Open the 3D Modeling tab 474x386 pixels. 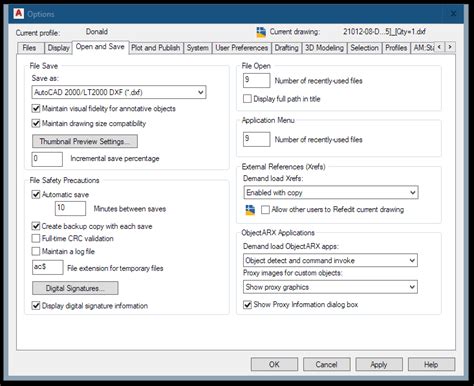tap(324, 48)
